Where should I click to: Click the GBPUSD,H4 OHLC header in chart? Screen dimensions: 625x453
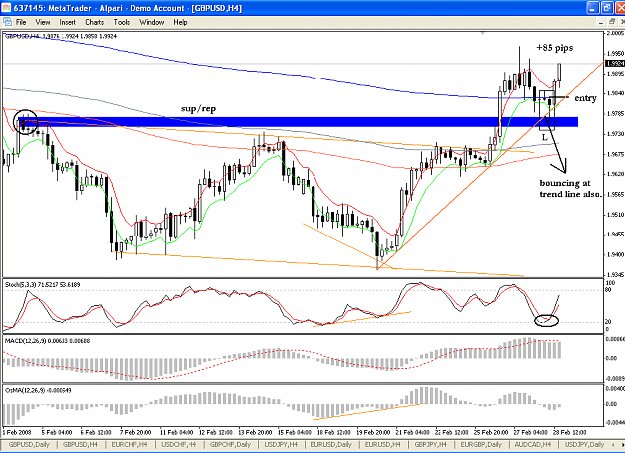(61, 36)
